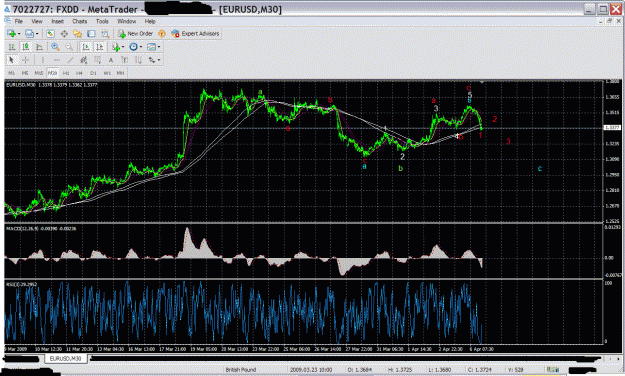Switch chart to MN timeframe

coord(120,73)
